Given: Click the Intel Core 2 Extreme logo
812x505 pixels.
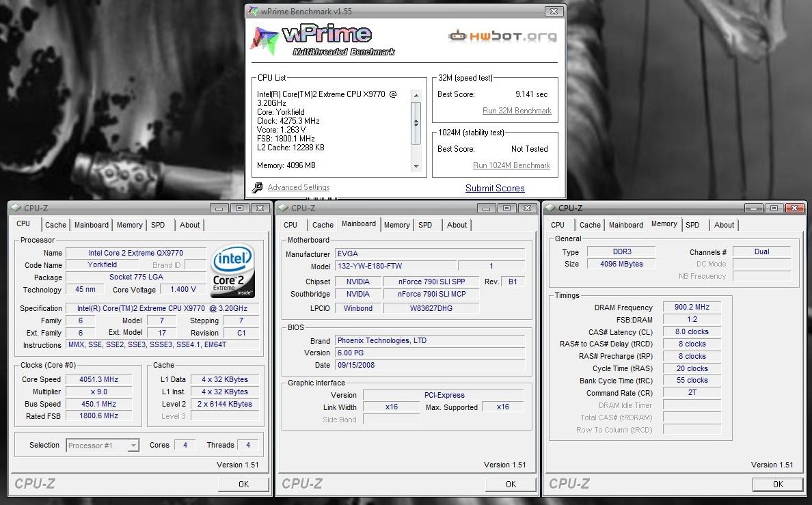Looking at the screenshot, I should (x=232, y=271).
